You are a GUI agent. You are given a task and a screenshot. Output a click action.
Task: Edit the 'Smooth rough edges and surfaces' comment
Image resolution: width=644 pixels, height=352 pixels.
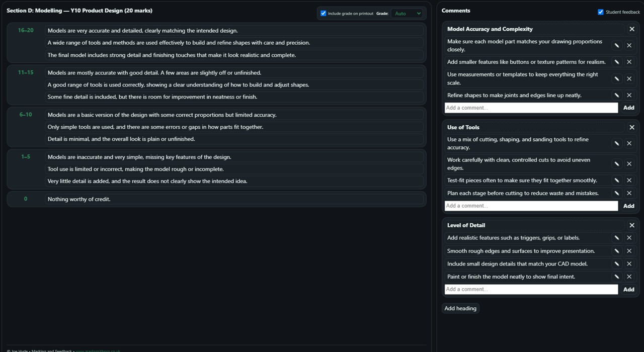coord(616,251)
